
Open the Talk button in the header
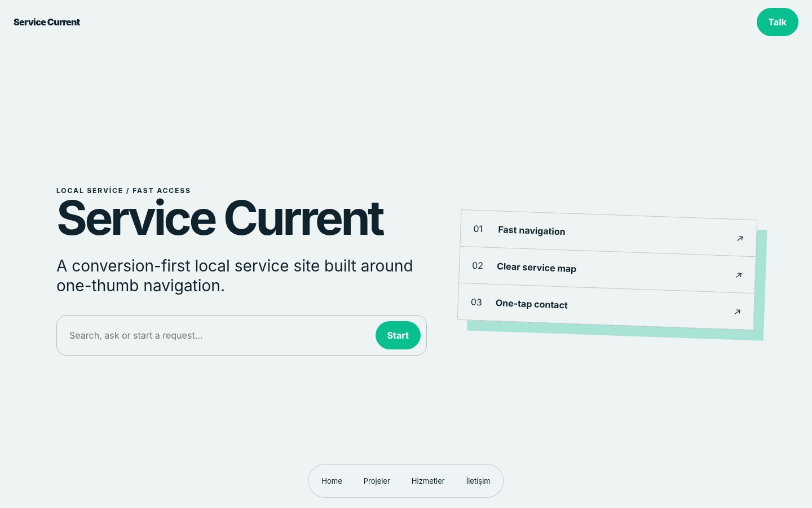coord(777,22)
